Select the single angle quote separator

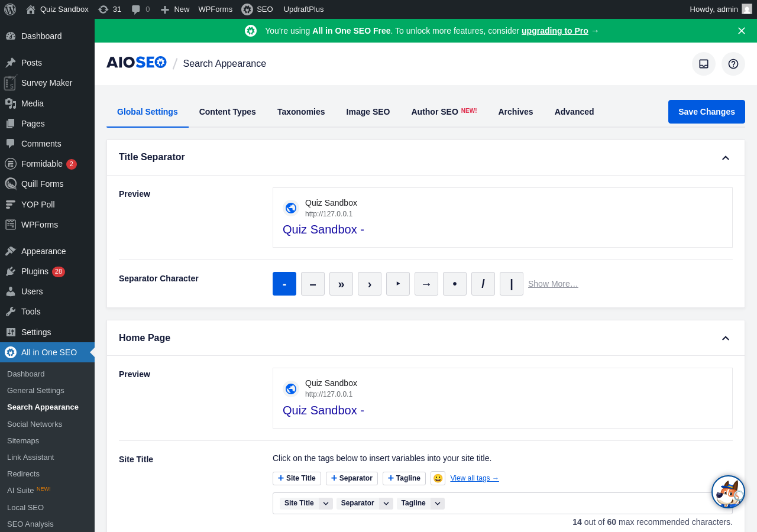point(370,284)
